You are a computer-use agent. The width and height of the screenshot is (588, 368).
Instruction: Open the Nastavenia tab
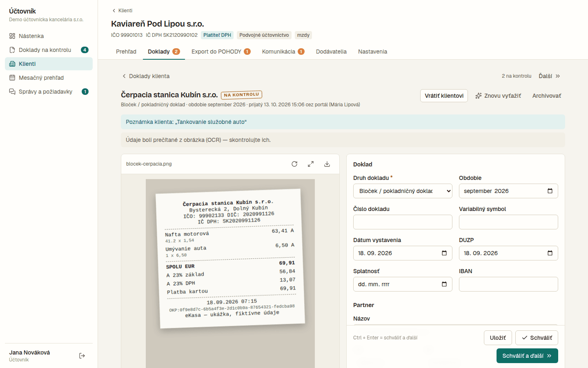point(372,52)
